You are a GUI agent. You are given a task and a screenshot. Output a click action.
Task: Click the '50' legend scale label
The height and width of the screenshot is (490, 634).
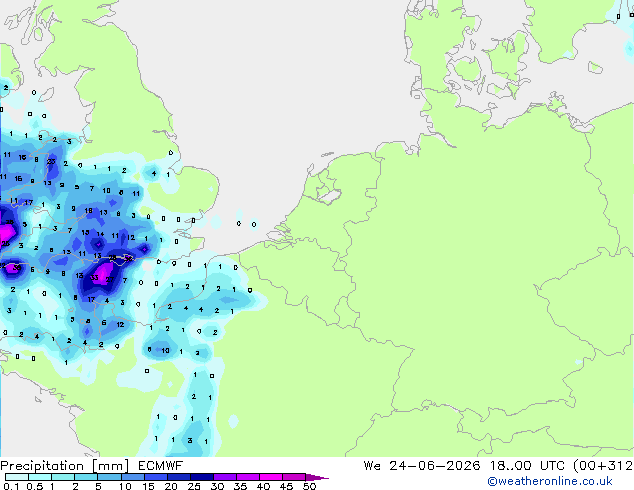309,486
